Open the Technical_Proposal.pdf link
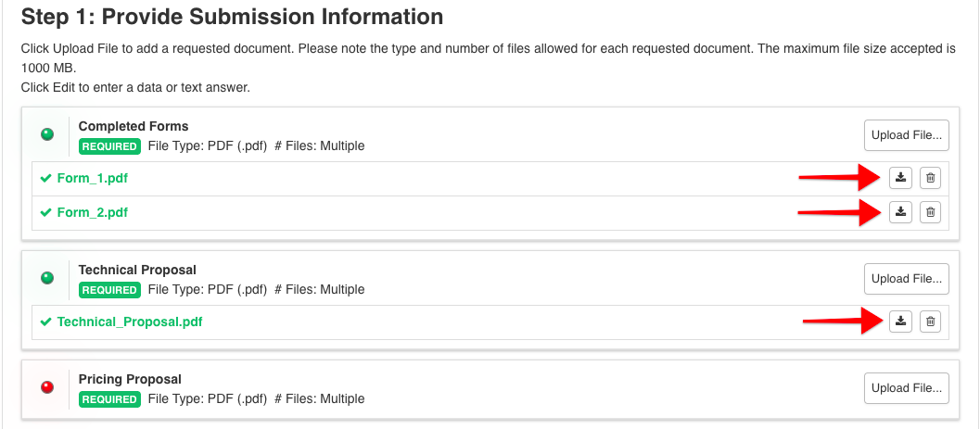This screenshot has height=429, width=980. 130,322
